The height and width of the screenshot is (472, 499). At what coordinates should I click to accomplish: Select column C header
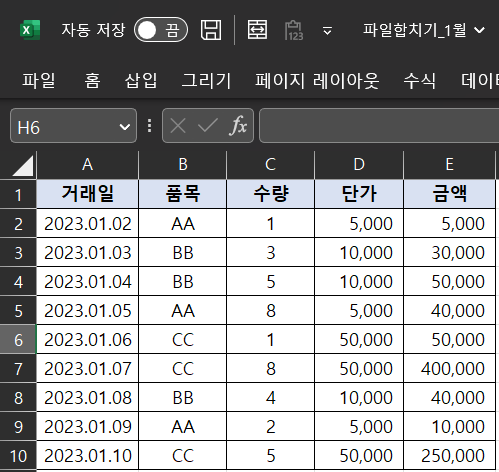point(270,165)
